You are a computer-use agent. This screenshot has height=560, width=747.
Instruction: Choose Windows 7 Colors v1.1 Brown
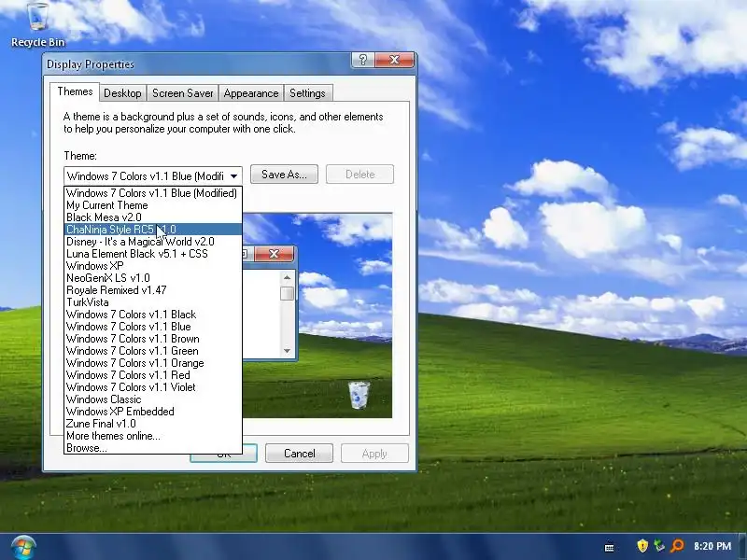[153, 339]
